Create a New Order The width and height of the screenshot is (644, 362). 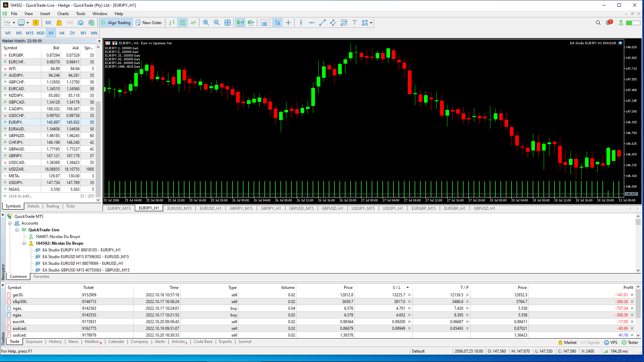click(x=149, y=23)
